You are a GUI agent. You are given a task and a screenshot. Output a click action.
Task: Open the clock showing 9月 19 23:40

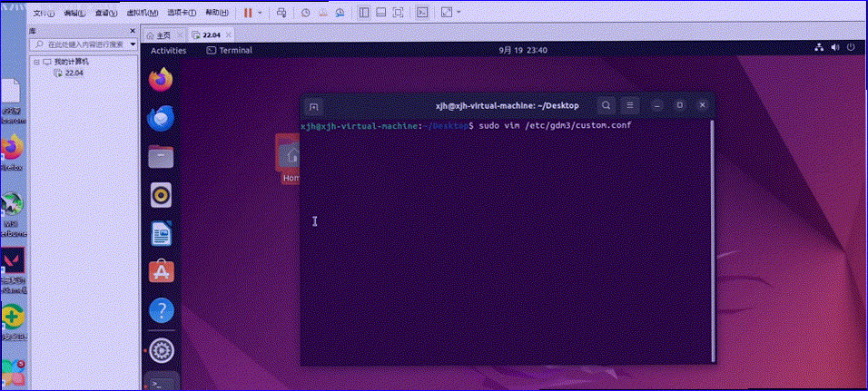(523, 50)
